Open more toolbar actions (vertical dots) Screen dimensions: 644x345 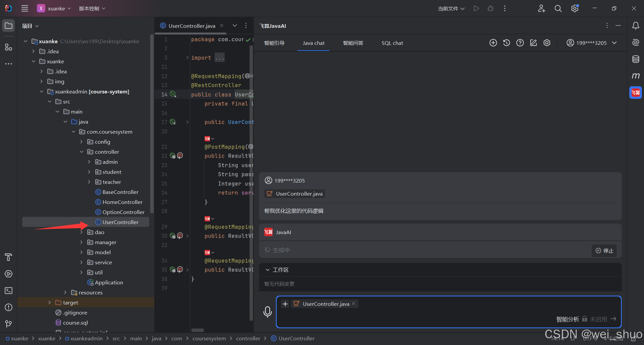pos(504,8)
